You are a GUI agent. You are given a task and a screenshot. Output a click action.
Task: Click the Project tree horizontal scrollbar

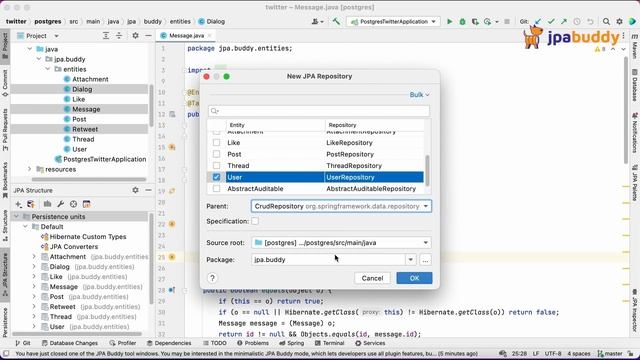[89, 179]
